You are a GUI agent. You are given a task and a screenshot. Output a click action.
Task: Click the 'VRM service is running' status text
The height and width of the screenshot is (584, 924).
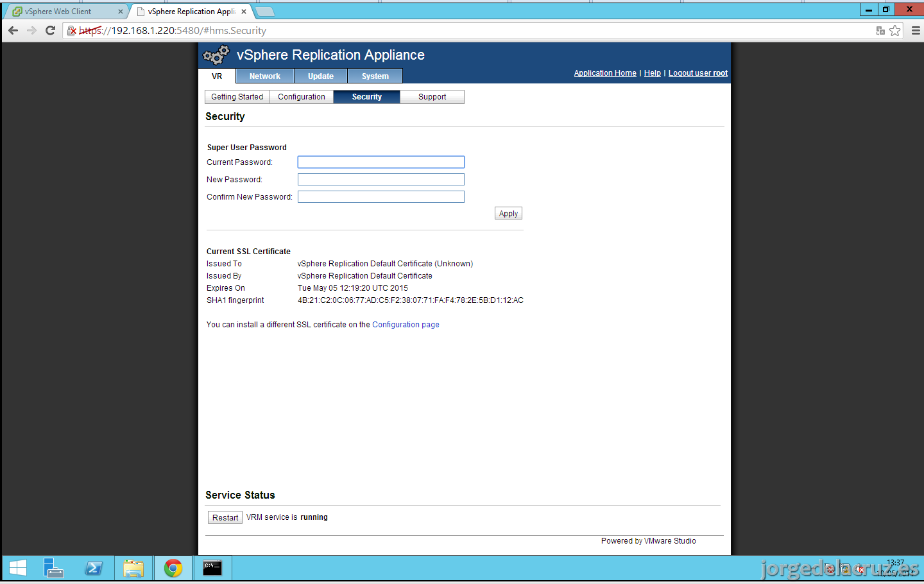tap(287, 517)
